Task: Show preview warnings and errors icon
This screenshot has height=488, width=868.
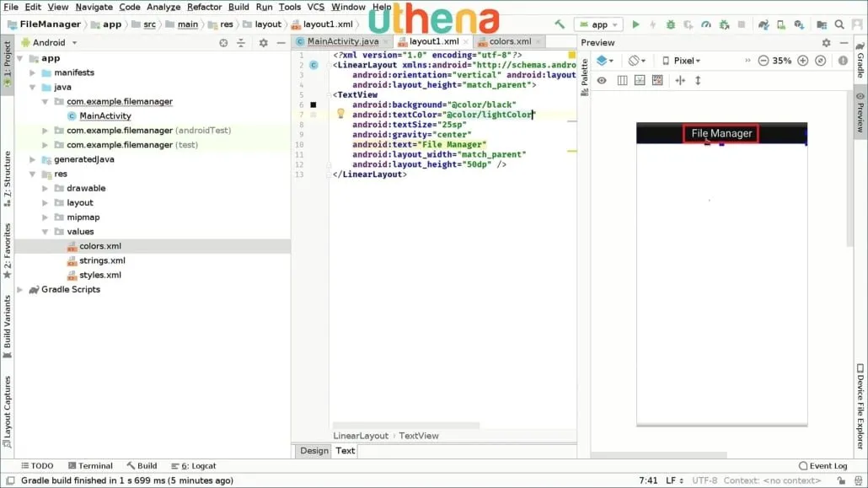Action: pos(843,61)
